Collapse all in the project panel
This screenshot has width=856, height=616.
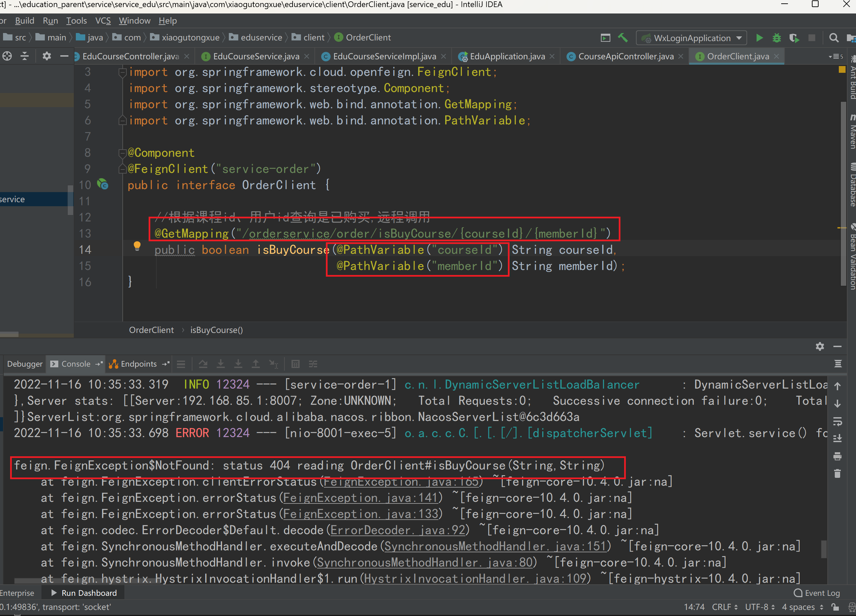coord(25,56)
